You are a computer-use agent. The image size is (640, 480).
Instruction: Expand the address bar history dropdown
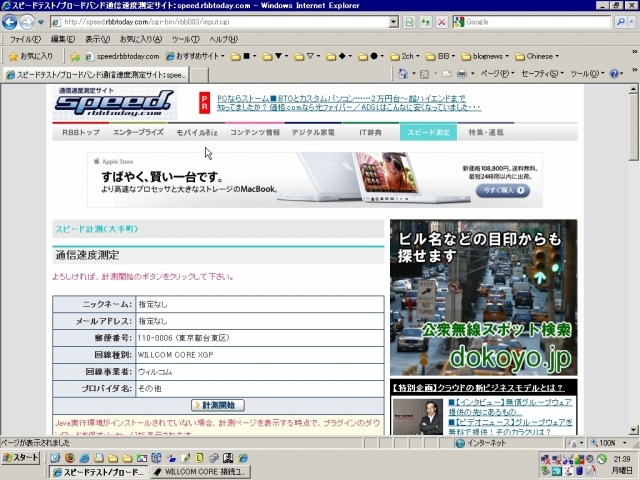[393, 22]
